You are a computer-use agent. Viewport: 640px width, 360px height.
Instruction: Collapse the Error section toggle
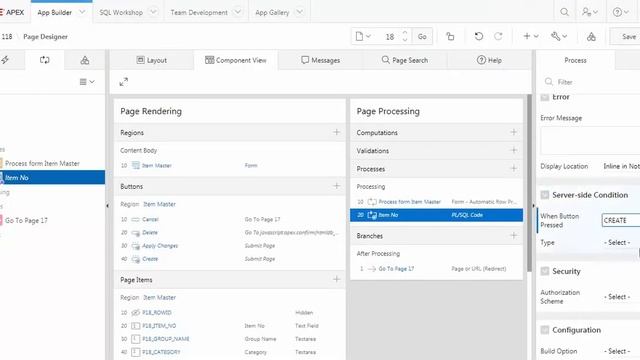[x=544, y=97]
